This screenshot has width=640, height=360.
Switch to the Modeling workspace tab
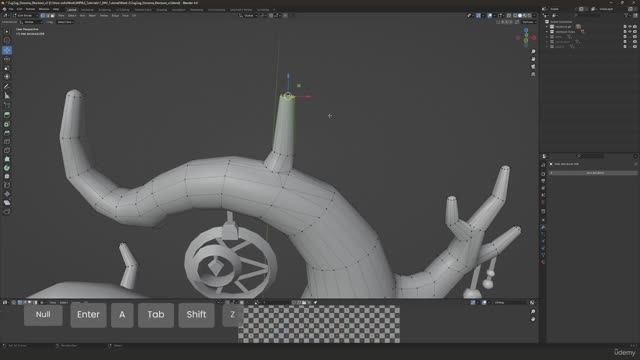coord(87,9)
